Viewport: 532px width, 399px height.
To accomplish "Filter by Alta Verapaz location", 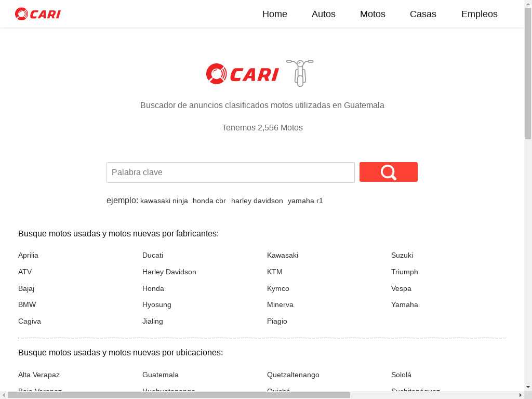I will click(x=38, y=375).
